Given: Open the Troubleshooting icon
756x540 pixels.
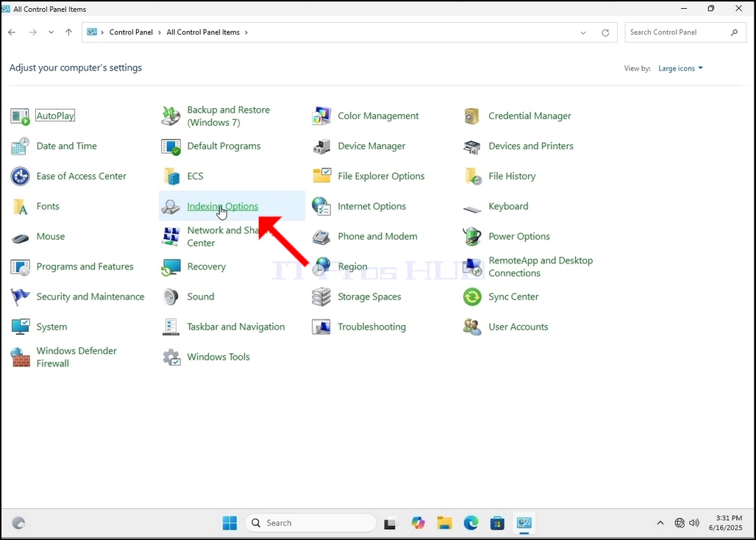Looking at the screenshot, I should tap(321, 327).
